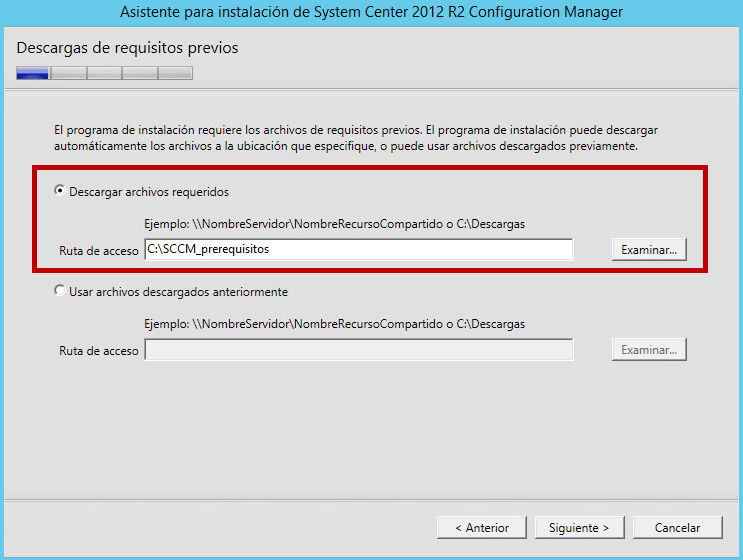The width and height of the screenshot is (743, 560).
Task: Click the prerequisite files description paragraph
Action: point(355,138)
